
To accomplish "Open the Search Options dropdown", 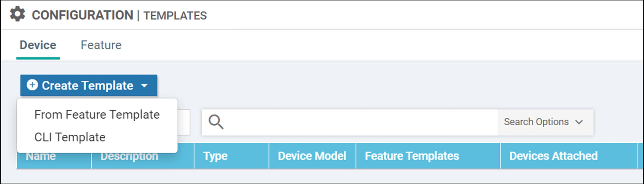I will click(x=545, y=122).
